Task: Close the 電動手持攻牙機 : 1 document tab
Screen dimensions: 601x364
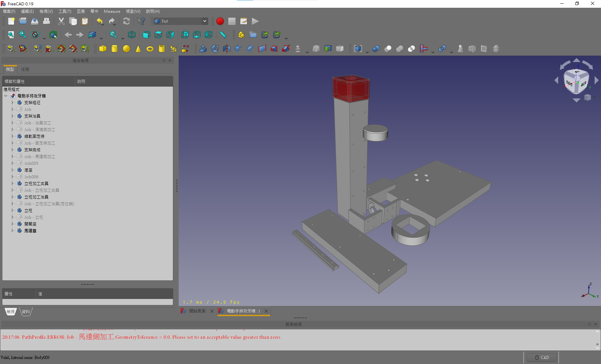Action: click(x=266, y=311)
